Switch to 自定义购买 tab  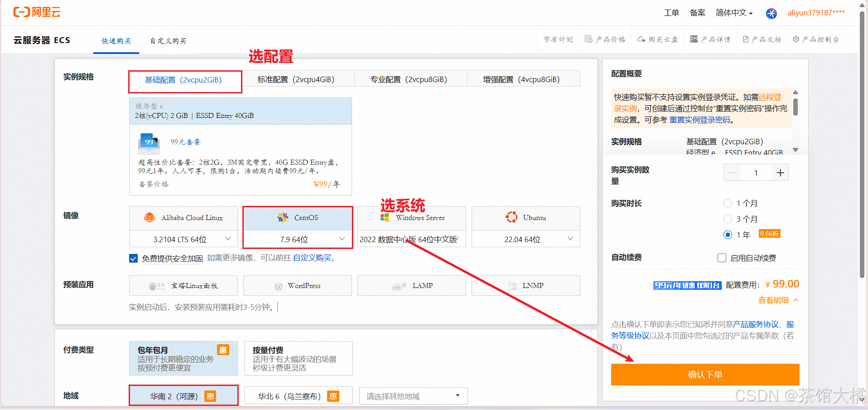[x=168, y=41]
